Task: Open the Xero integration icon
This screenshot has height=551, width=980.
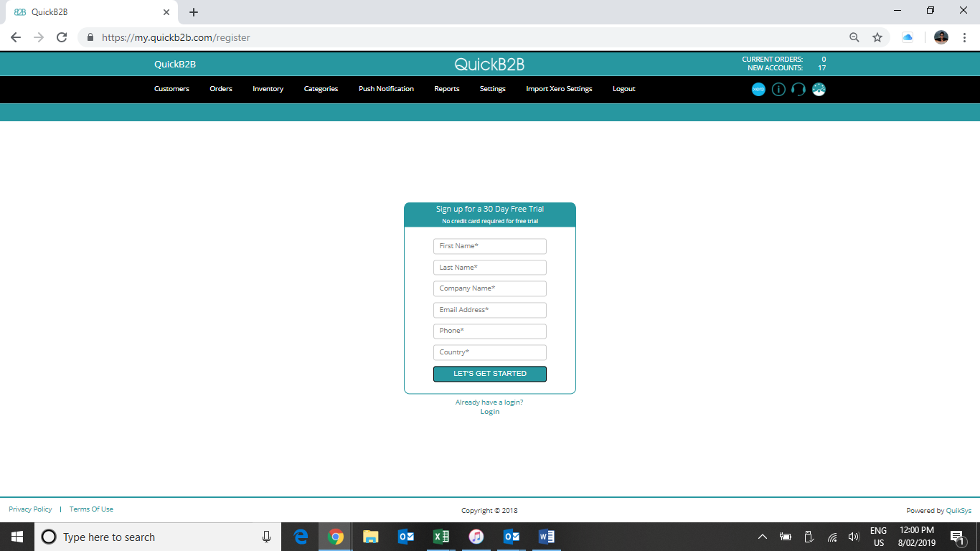Action: tap(758, 90)
